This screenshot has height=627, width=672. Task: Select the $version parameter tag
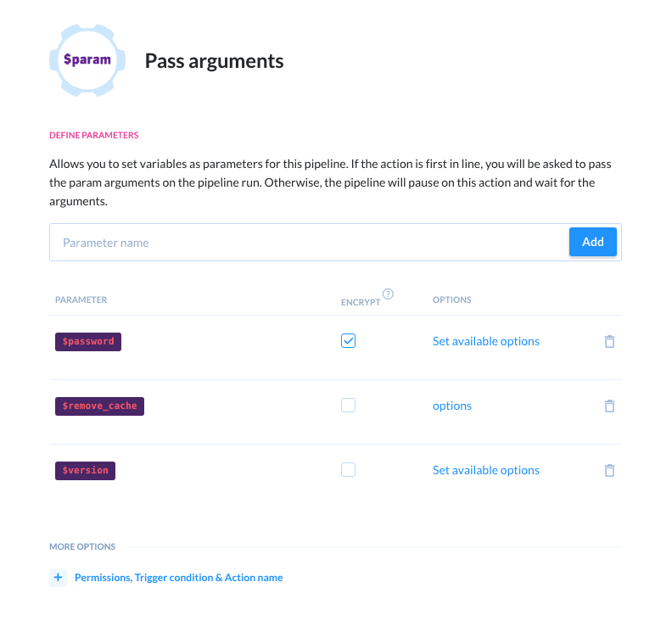point(85,470)
